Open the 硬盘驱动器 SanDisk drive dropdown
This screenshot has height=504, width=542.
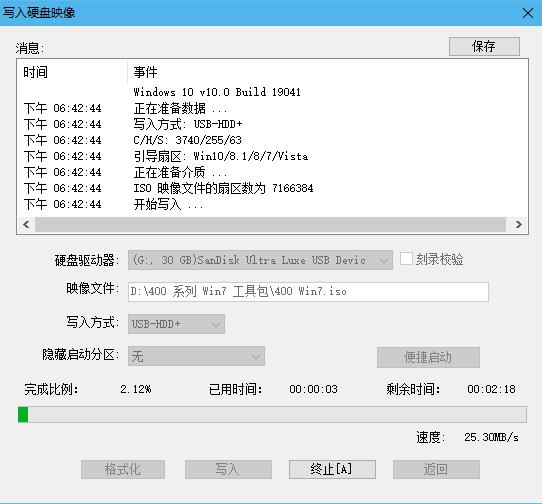pos(260,260)
